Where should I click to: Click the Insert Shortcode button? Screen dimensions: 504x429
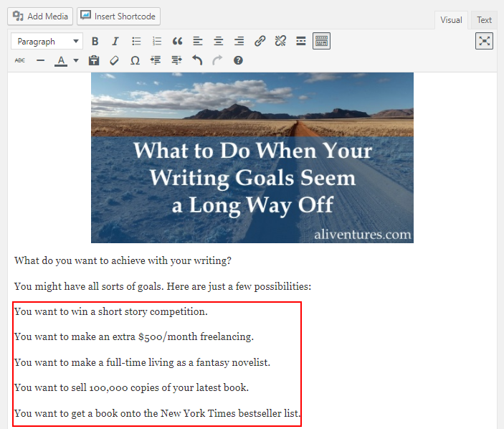click(118, 16)
